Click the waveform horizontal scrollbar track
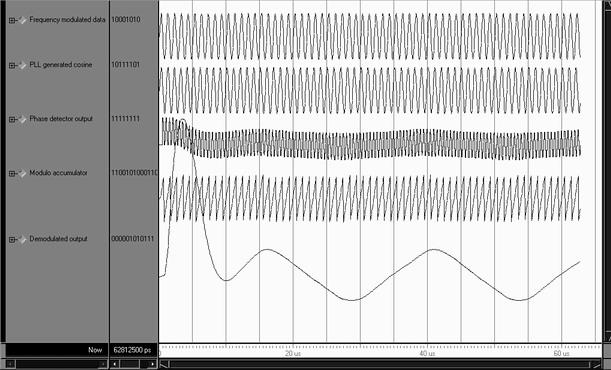611x370 pixels. click(x=379, y=365)
